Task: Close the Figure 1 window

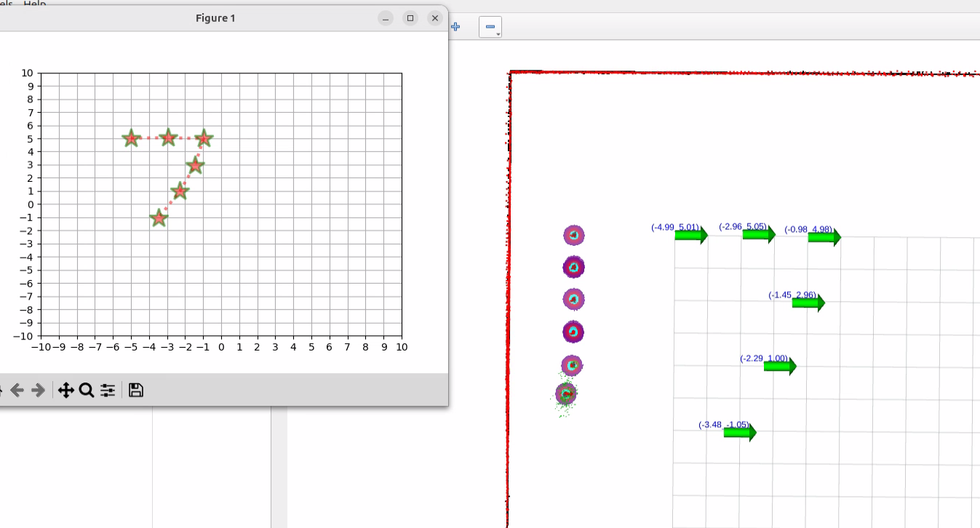Action: pos(435,18)
